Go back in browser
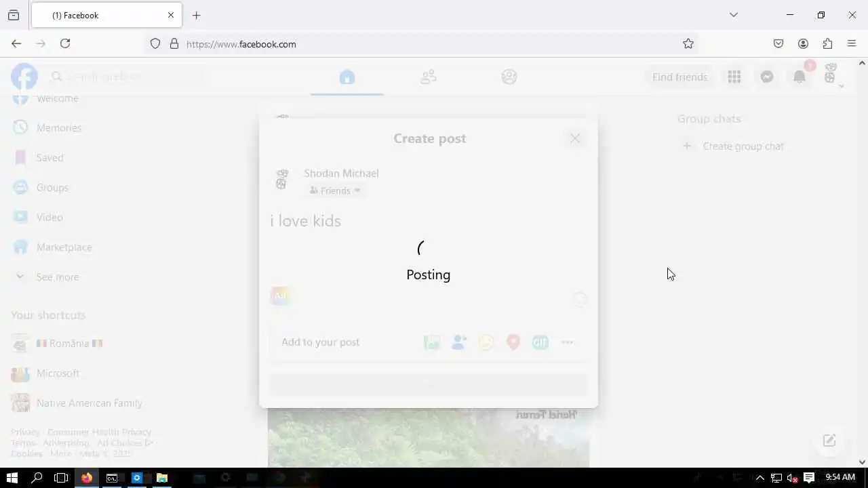Viewport: 868px width, 488px height. pyautogui.click(x=16, y=43)
